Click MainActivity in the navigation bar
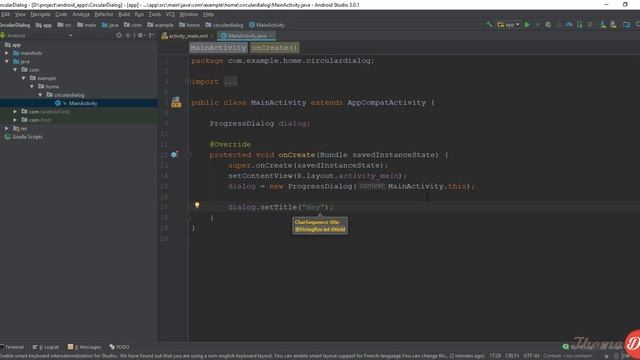This screenshot has height=360, width=640. [267, 25]
